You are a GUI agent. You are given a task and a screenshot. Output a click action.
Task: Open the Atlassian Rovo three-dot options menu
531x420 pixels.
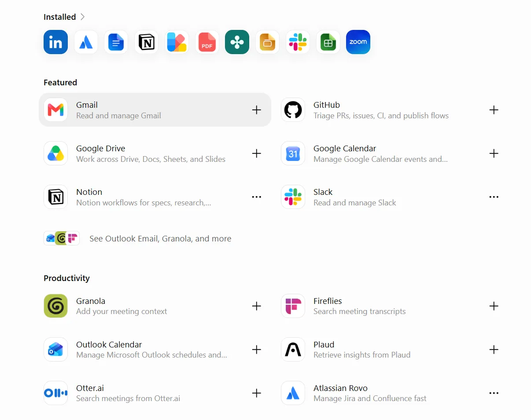click(x=494, y=393)
